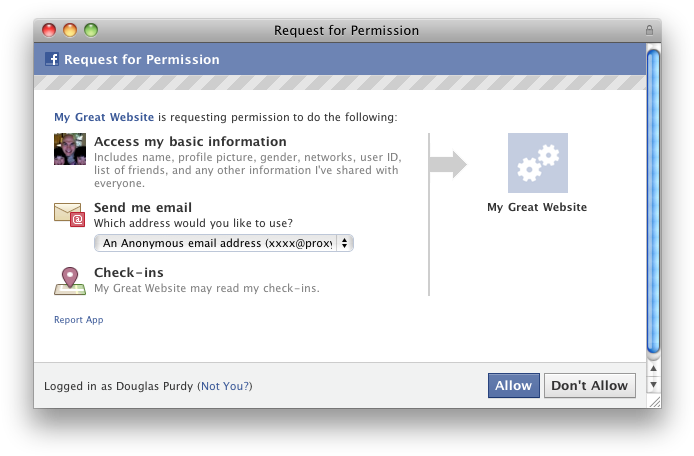Click the user profile picture thumbnail

(x=70, y=149)
